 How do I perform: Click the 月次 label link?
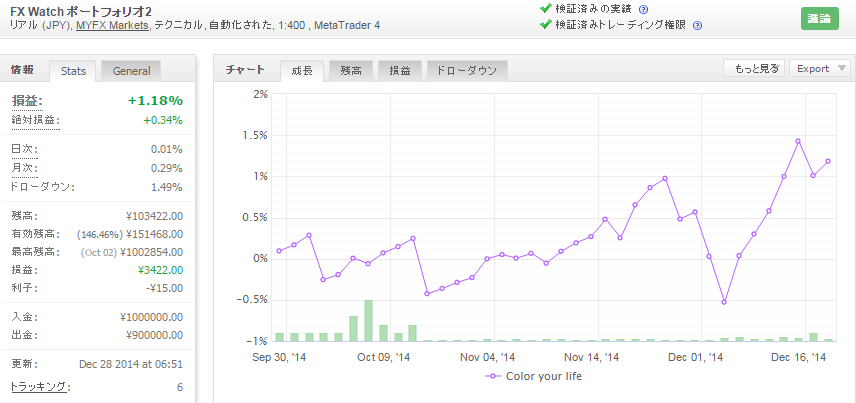(x=25, y=168)
